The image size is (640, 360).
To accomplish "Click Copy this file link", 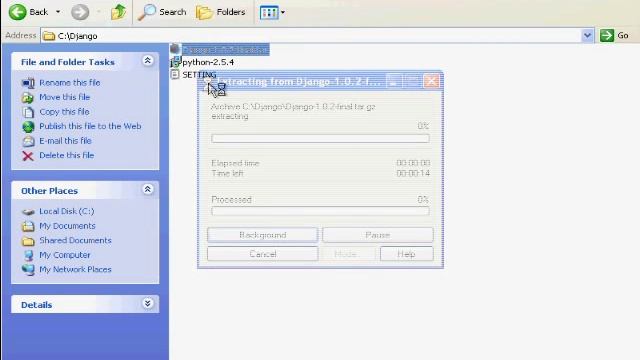I will (x=64, y=111).
